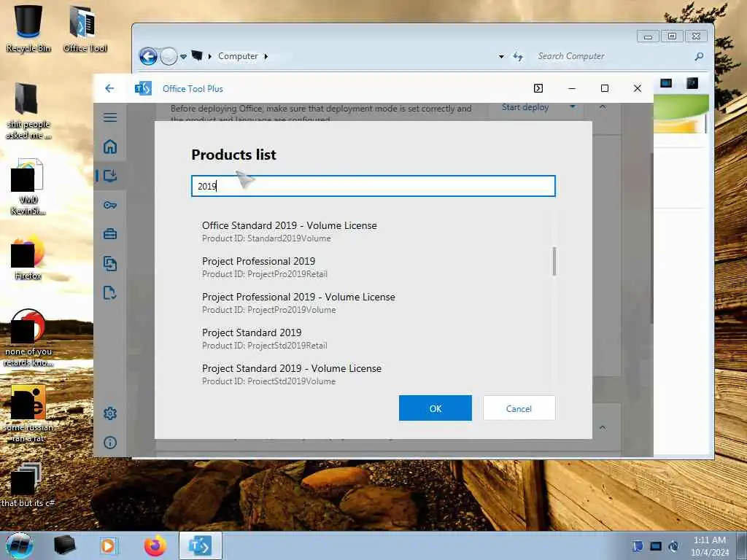Open the Deploy page in the sidebar
This screenshot has height=560, width=747.
[110, 176]
